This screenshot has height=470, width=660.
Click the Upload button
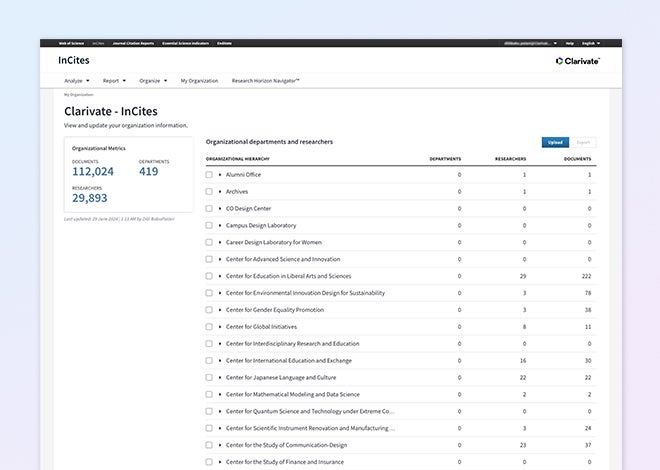pyautogui.click(x=554, y=142)
